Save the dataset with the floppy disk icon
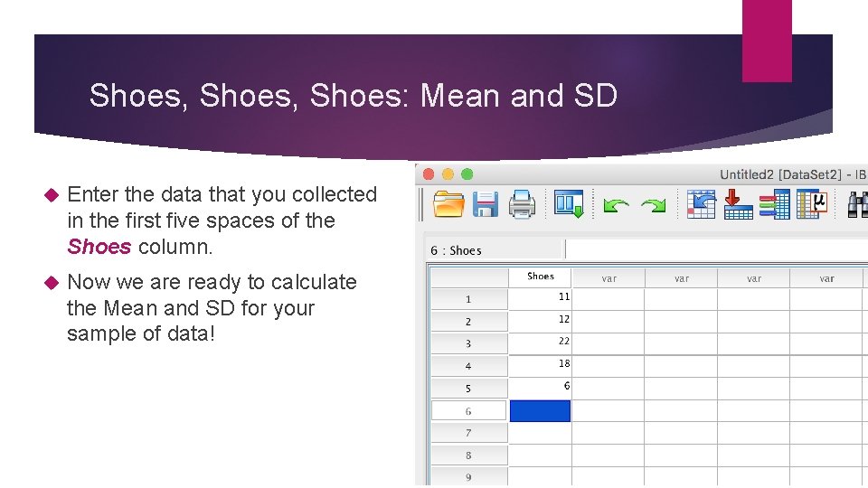Viewport: 868px width, 488px height. (486, 204)
